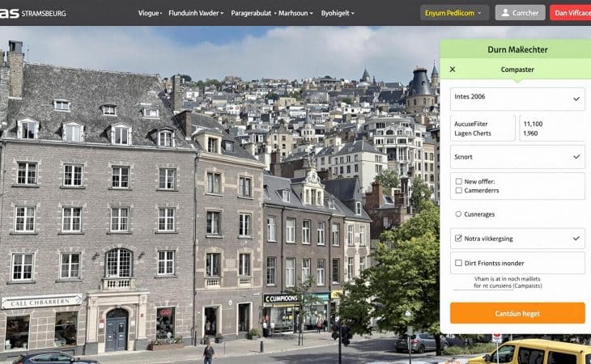Uncheck the Notra vilckergsing checkbox

(458, 239)
